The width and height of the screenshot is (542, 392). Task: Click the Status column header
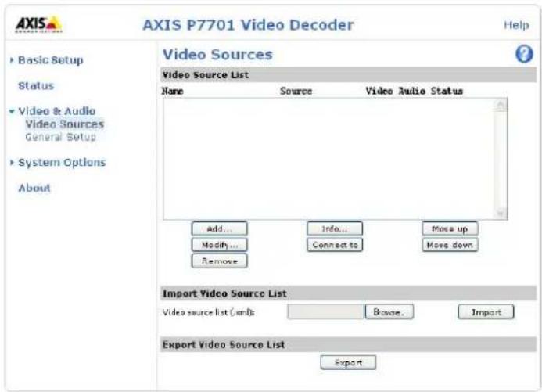coord(447,92)
